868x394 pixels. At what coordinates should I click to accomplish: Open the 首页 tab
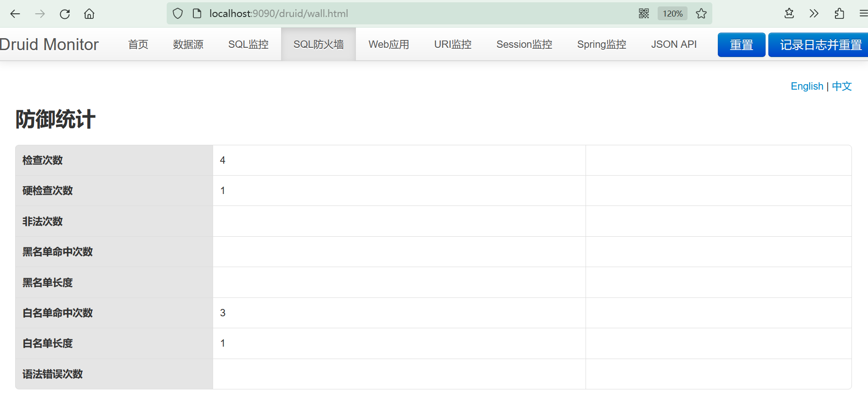point(138,44)
